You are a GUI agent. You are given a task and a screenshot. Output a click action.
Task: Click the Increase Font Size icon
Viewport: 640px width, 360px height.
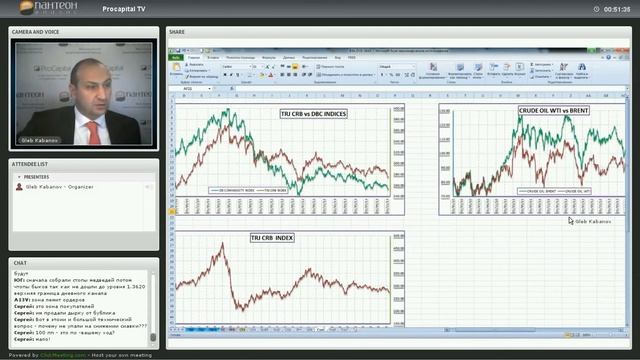(x=267, y=67)
